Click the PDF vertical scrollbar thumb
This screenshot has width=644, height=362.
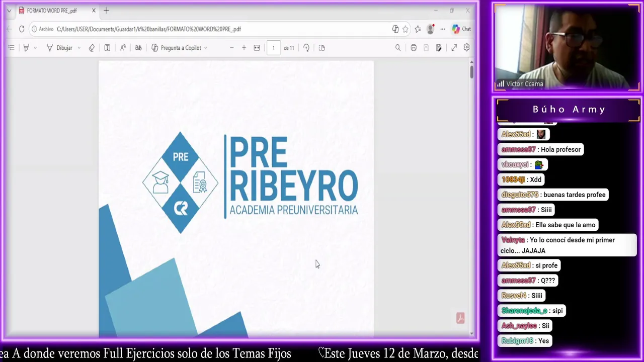[x=471, y=72]
